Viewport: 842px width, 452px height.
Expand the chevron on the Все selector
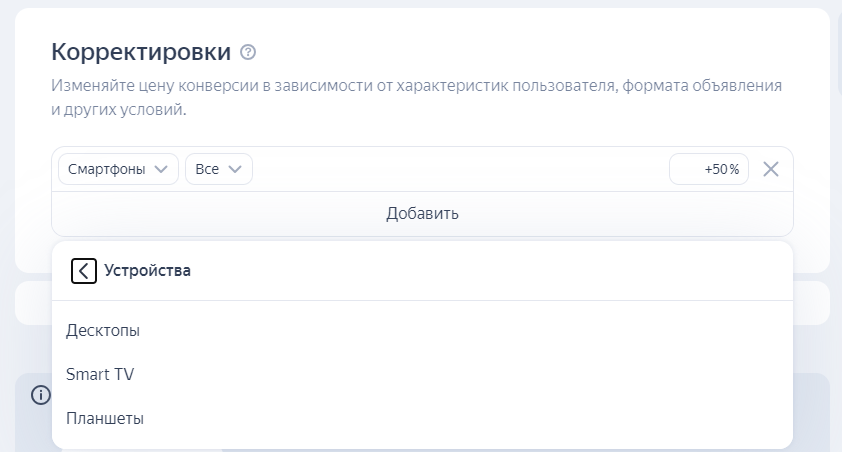coord(235,169)
